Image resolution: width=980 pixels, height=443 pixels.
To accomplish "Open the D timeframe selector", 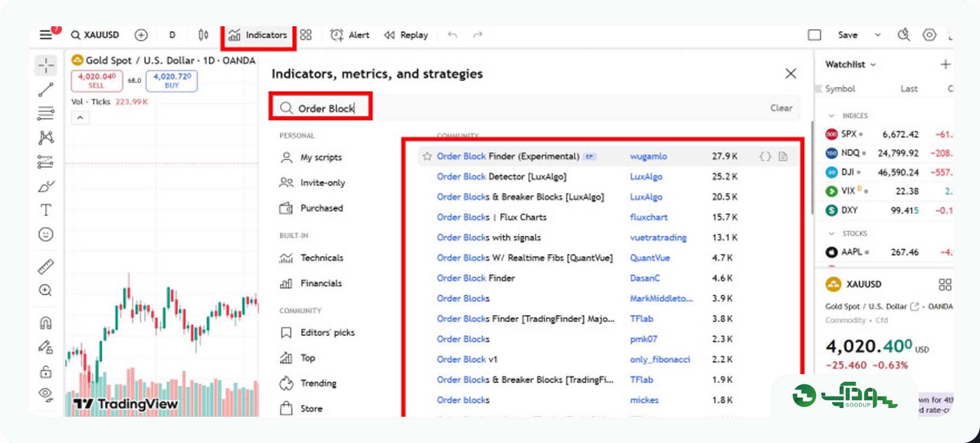I will click(172, 35).
